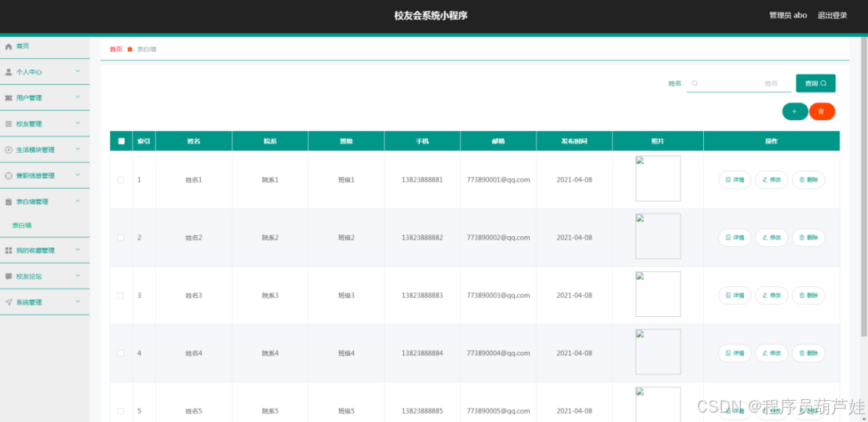This screenshot has width=868, height=422.
Task: Click the orange trash batch-delete button
Action: pyautogui.click(x=822, y=111)
